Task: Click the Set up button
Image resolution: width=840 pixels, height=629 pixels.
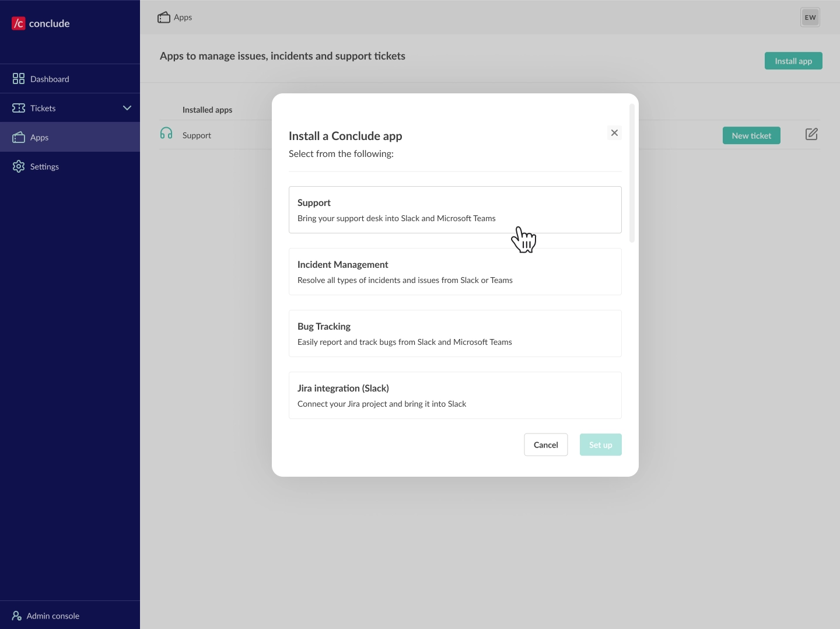Action: click(x=600, y=445)
